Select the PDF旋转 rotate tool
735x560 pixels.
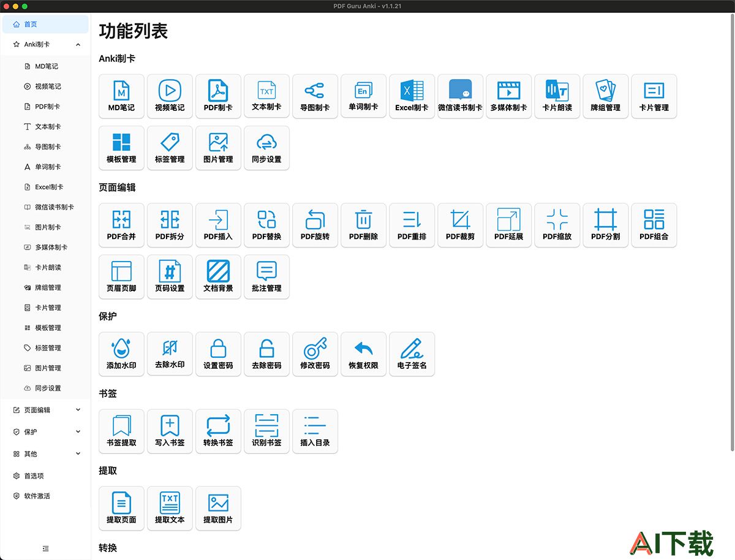click(x=315, y=225)
